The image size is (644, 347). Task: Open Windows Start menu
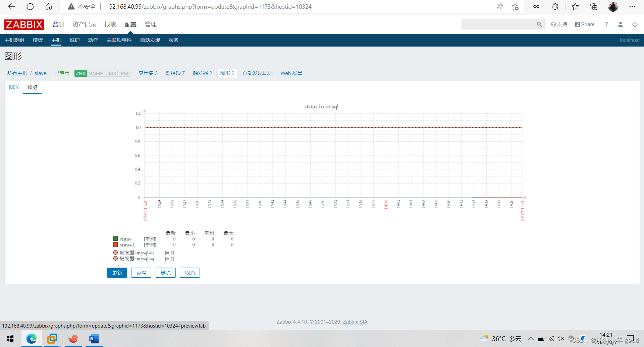(x=10, y=339)
